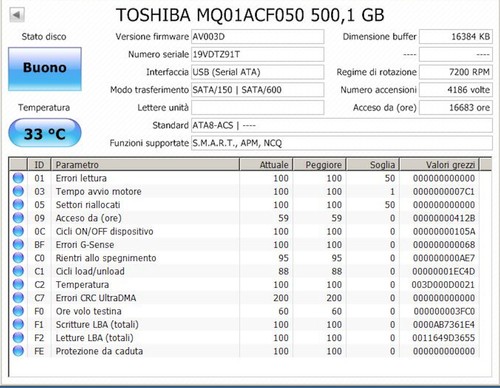Click the ID column header
The height and width of the screenshot is (388, 500).
(x=39, y=165)
